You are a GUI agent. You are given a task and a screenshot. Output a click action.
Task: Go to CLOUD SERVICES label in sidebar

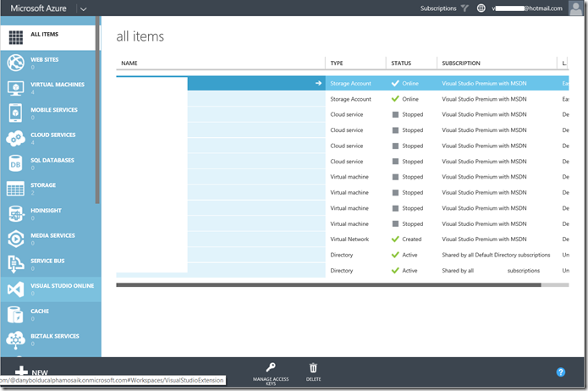click(52, 135)
